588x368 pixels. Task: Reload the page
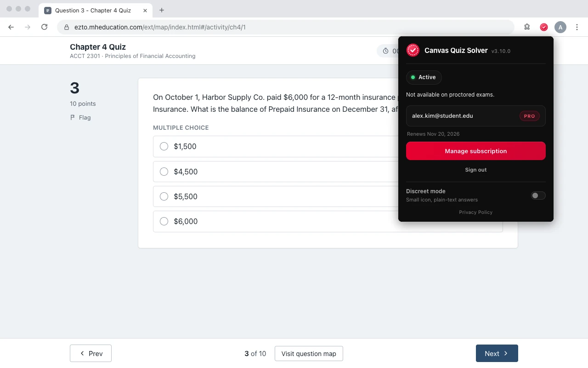click(44, 27)
